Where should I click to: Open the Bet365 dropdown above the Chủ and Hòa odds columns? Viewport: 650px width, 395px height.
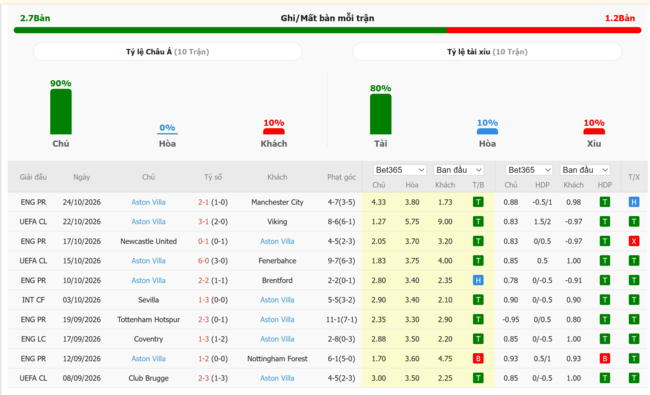400,170
